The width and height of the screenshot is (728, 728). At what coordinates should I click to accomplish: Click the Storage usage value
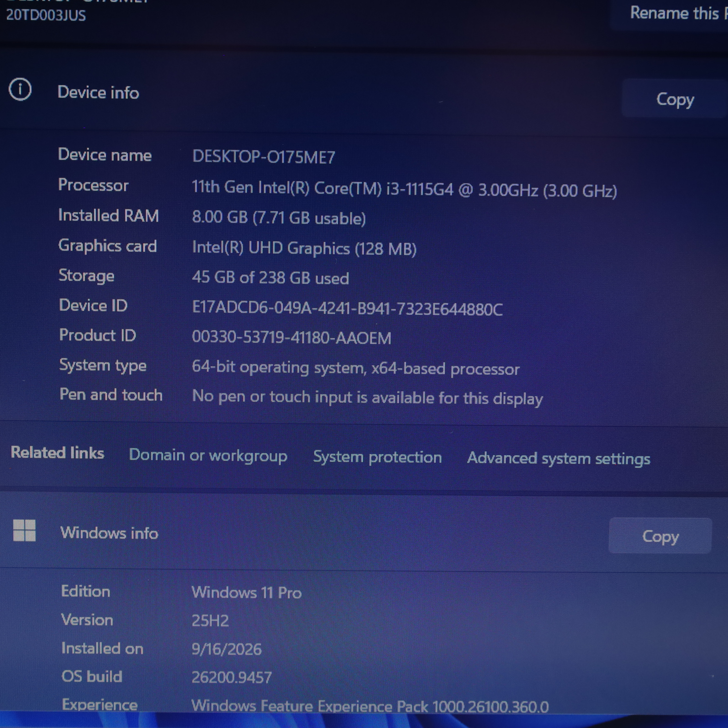pyautogui.click(x=270, y=278)
